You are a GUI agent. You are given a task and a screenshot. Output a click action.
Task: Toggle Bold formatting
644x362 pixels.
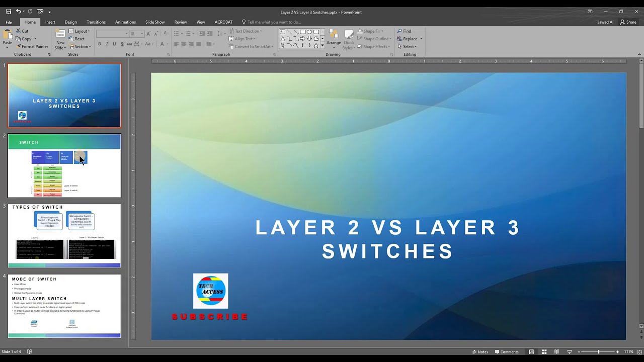click(100, 44)
